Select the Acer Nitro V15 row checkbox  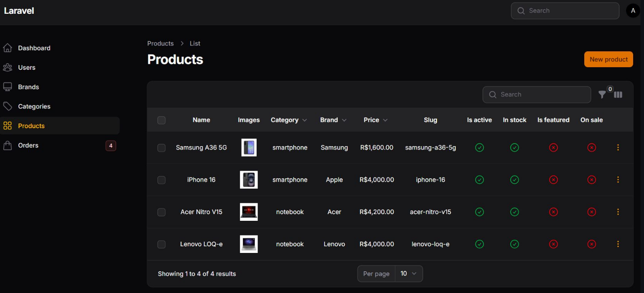161,212
